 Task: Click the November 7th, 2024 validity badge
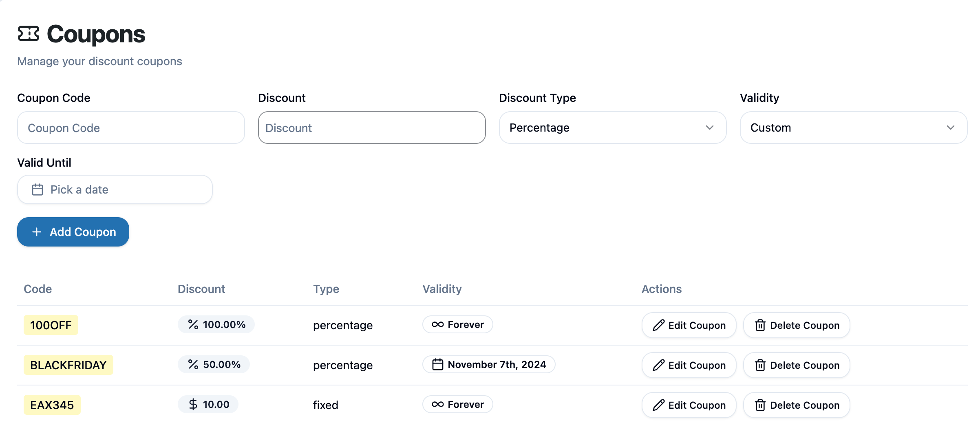point(488,364)
